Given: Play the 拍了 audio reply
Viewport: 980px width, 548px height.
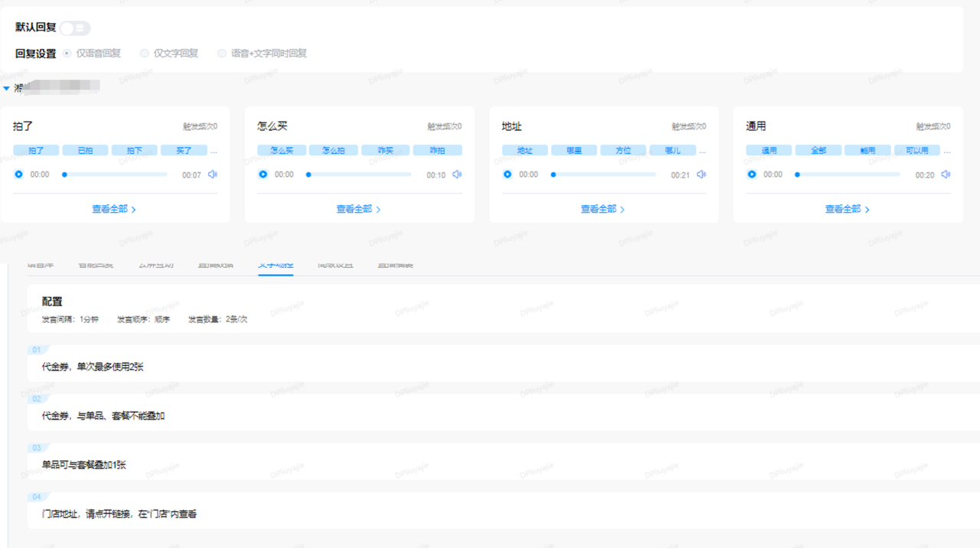Looking at the screenshot, I should (x=18, y=175).
